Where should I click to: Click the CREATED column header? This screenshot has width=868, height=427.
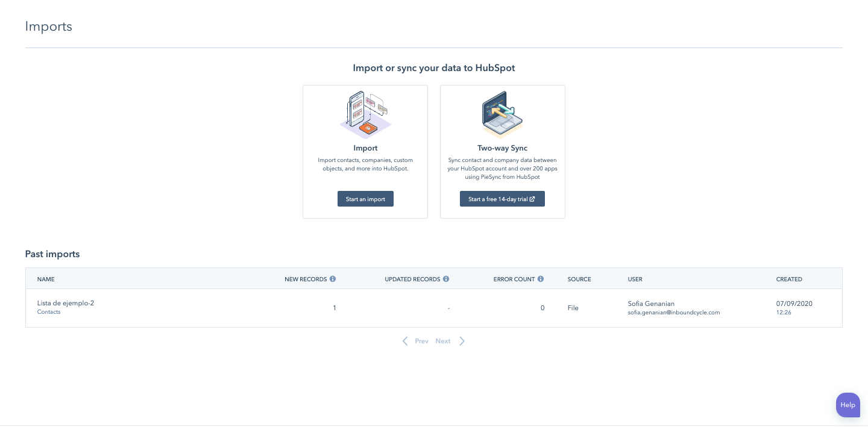pos(789,279)
